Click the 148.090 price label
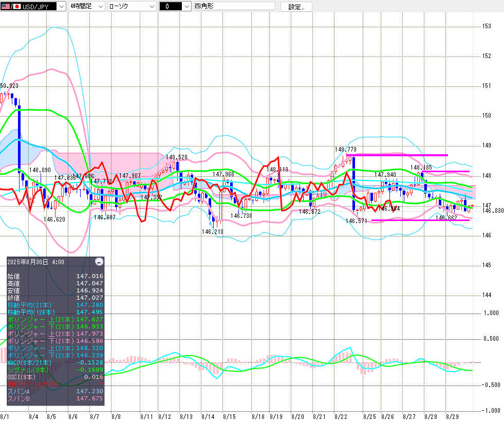504x422 pixels. 40,170
